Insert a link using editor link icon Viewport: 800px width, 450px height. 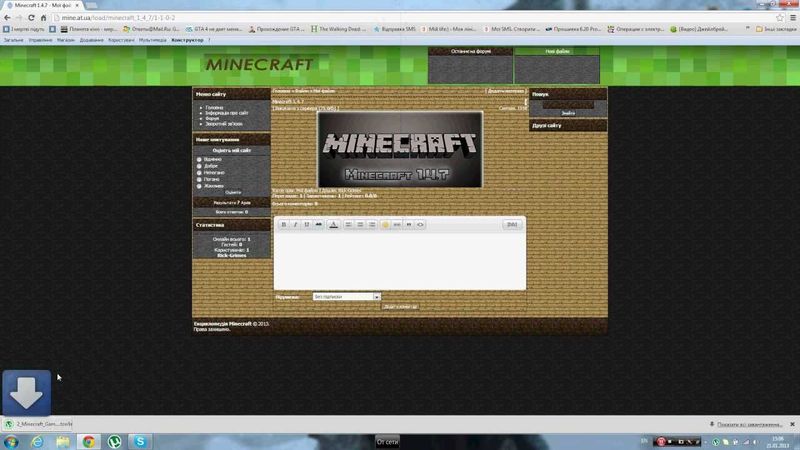coord(397,224)
